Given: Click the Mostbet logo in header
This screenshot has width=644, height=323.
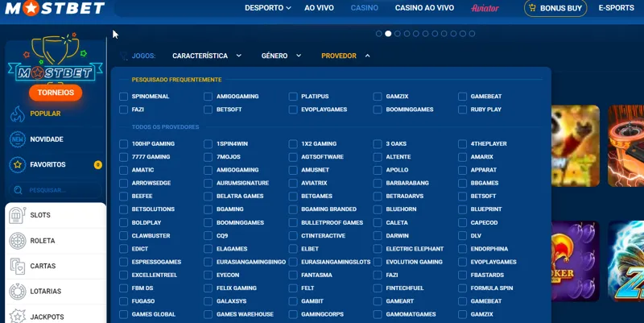Looking at the screenshot, I should click(53, 8).
